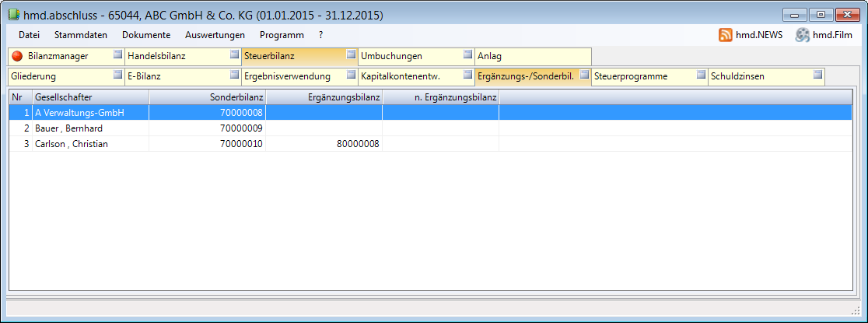Select Carlson's Ergänzungsbilanz value 80000008
868x323 pixels.
(357, 144)
